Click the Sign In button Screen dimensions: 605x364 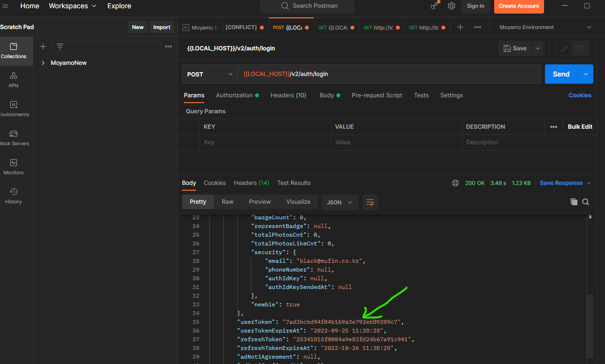pos(475,6)
